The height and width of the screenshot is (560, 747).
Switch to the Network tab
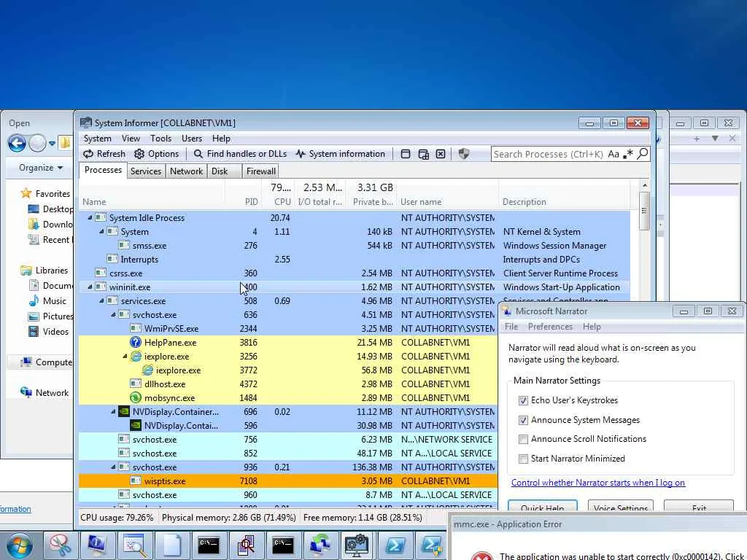pyautogui.click(x=186, y=171)
